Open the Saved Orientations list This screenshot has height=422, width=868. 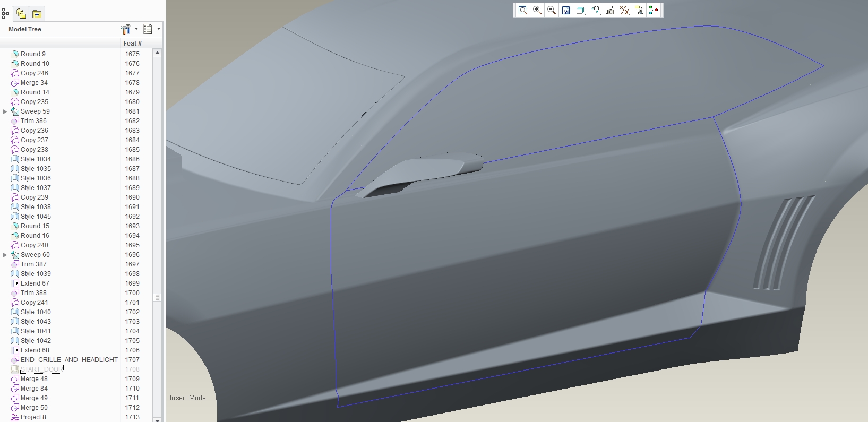tap(595, 10)
